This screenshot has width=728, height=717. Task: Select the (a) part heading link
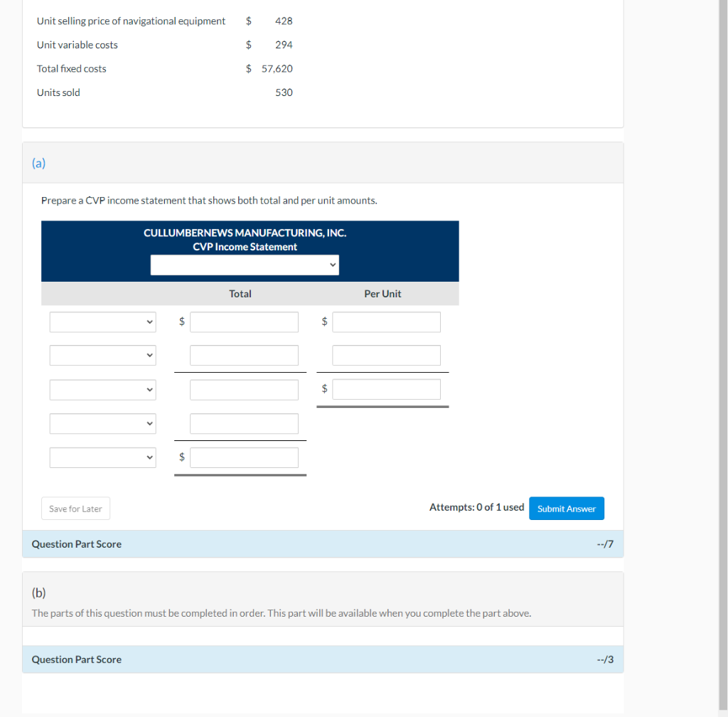pyautogui.click(x=38, y=163)
